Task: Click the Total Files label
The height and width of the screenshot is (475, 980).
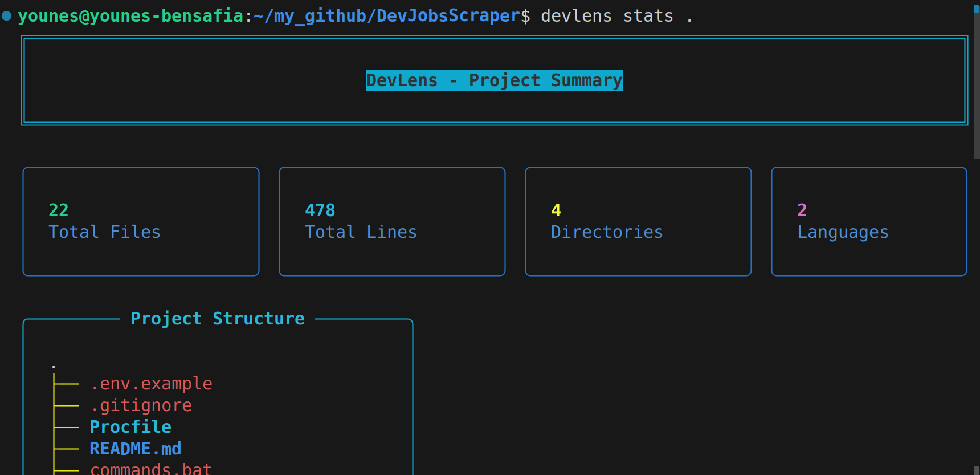Action: click(x=104, y=232)
